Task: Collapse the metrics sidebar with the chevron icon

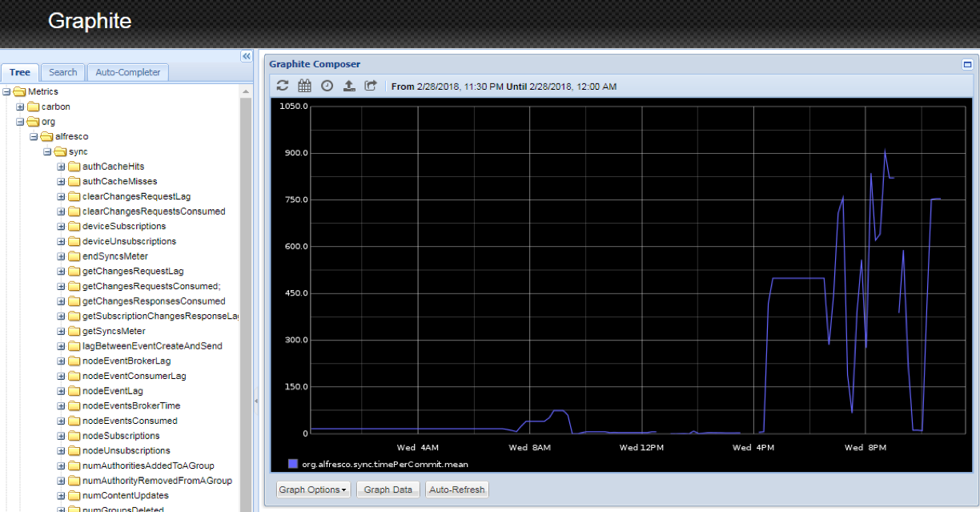Action: tap(247, 56)
